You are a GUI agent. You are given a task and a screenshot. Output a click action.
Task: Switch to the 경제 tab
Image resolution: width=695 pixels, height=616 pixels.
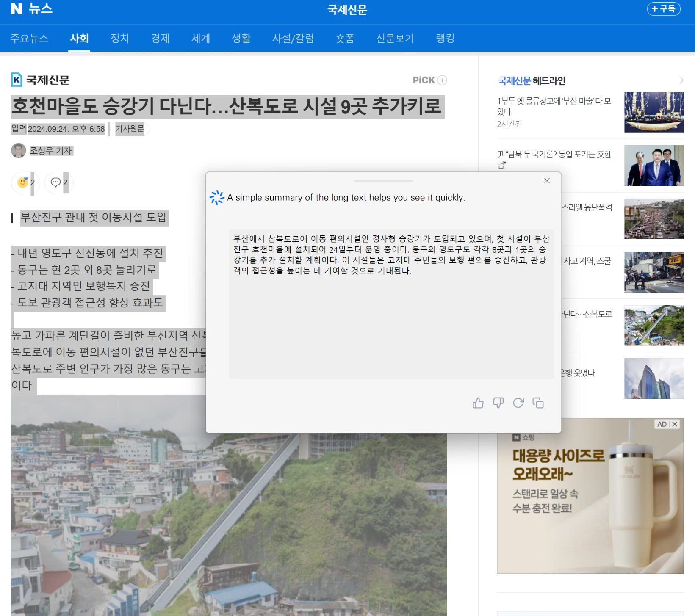(x=160, y=38)
